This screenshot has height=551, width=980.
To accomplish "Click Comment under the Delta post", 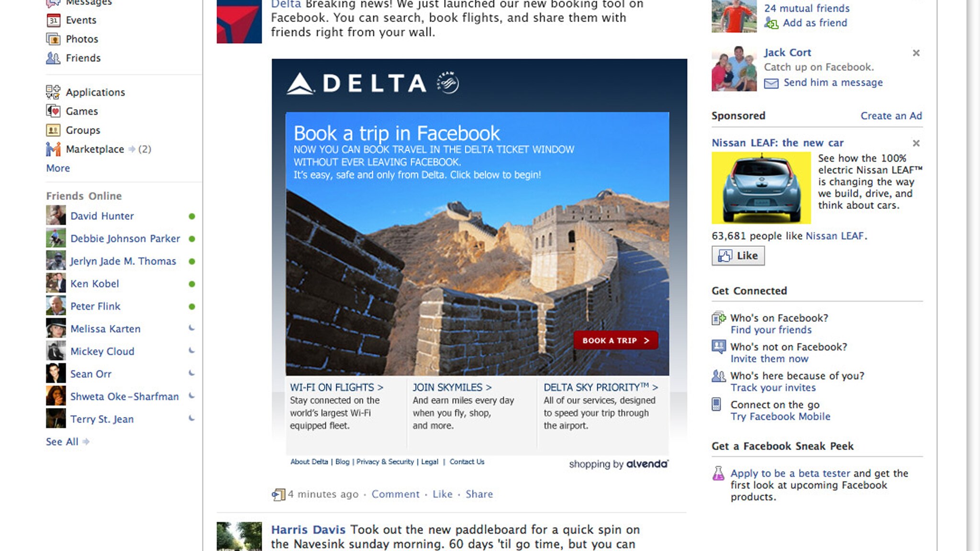I will 395,494.
